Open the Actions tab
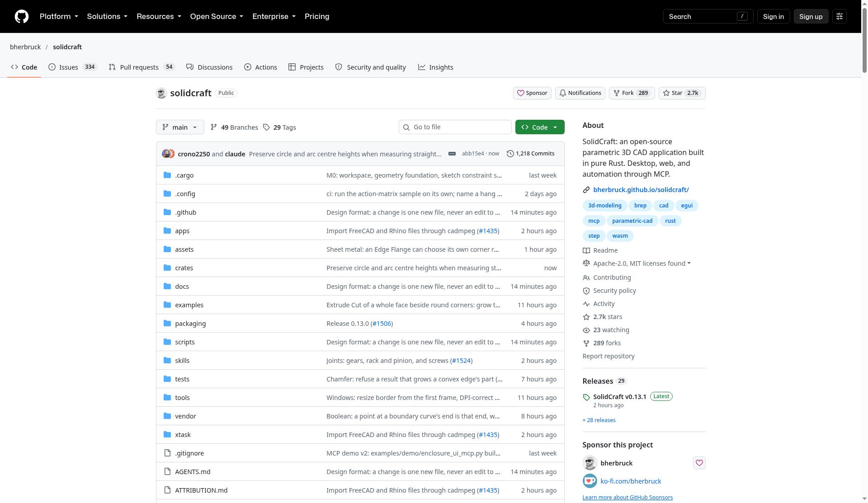This screenshot has height=503, width=868. tap(260, 67)
